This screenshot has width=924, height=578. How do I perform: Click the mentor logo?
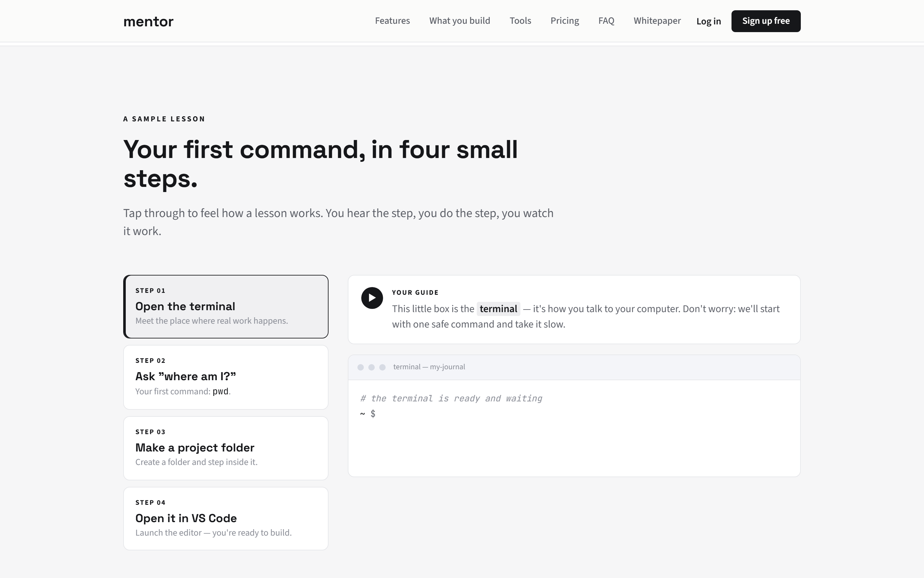pyautogui.click(x=148, y=22)
